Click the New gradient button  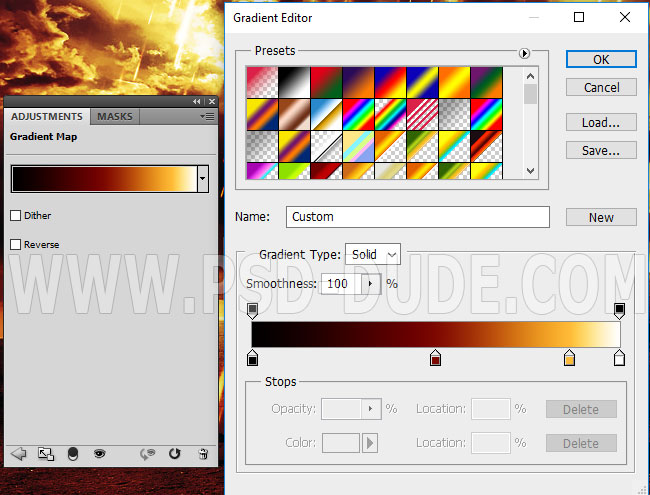601,217
